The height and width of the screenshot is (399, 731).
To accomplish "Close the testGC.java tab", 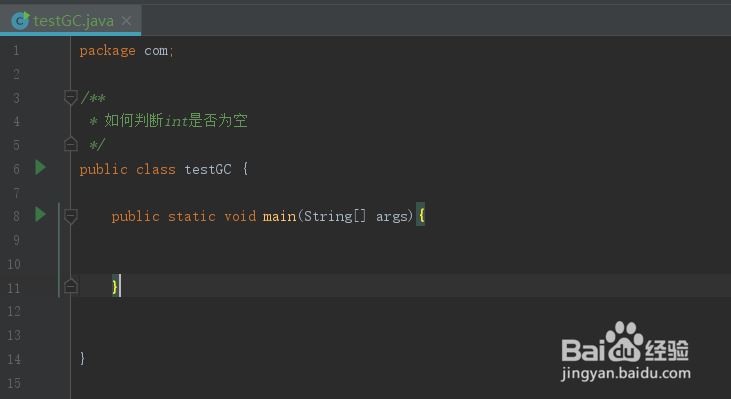I will [x=126, y=21].
